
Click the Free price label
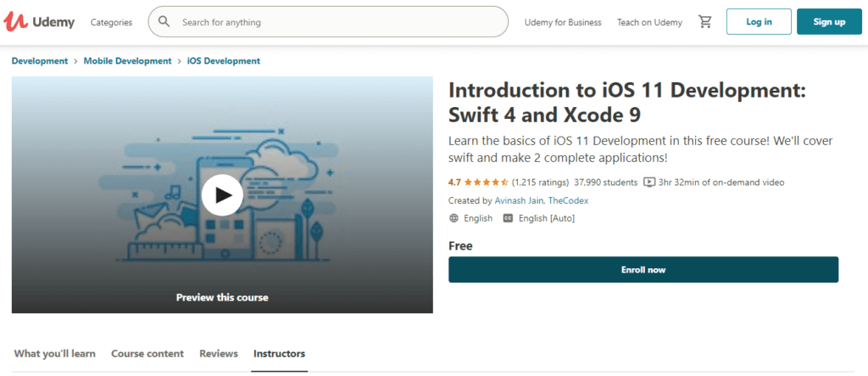point(460,245)
